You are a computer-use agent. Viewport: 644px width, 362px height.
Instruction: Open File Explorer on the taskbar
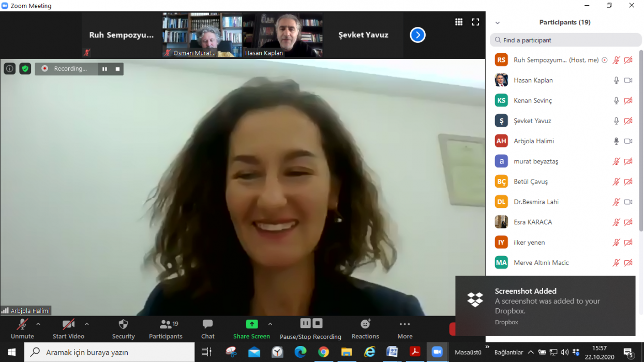pyautogui.click(x=347, y=352)
